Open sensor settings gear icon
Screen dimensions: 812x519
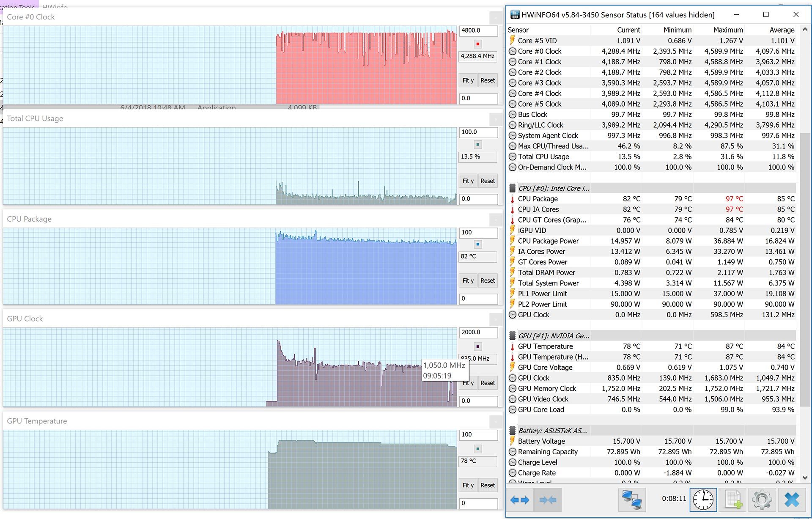(x=762, y=500)
